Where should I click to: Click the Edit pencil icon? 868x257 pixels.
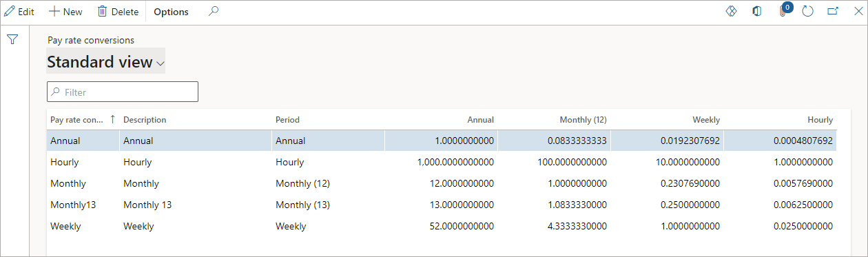pos(10,12)
